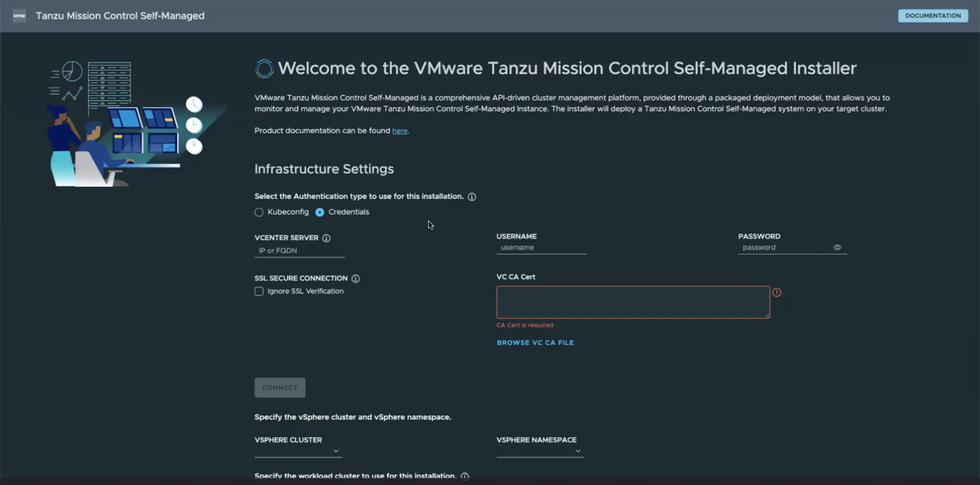This screenshot has height=485, width=980.
Task: Click the red error icon by VC CA Cert
Action: coord(777,293)
